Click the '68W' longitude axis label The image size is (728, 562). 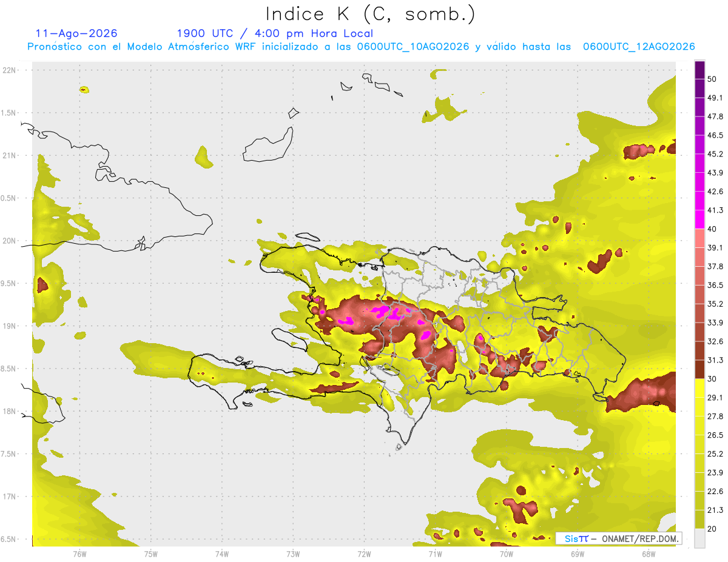tap(649, 554)
